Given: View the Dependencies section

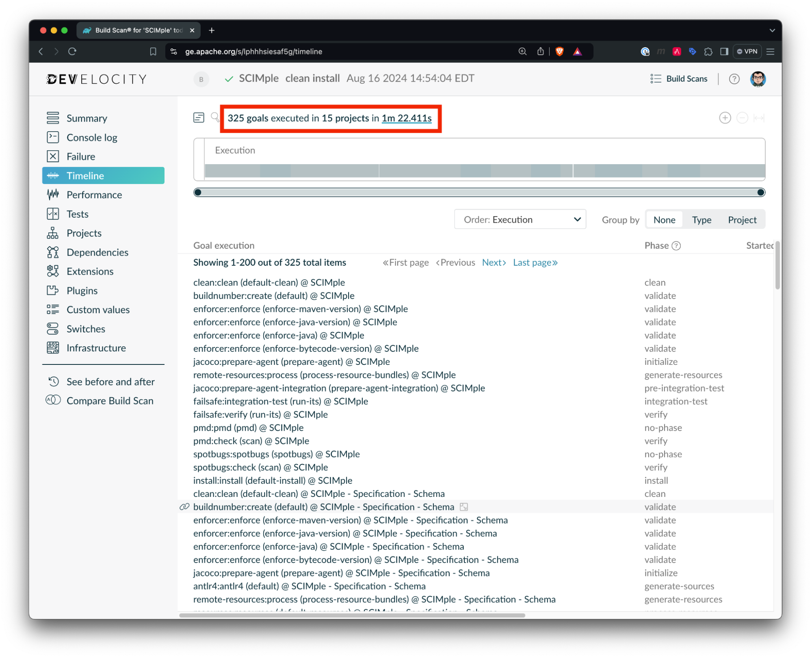Looking at the screenshot, I should [97, 252].
